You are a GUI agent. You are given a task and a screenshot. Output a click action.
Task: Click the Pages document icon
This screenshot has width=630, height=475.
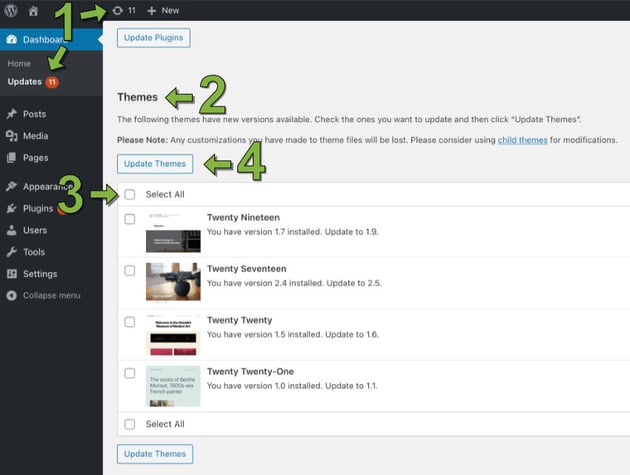pyautogui.click(x=12, y=158)
